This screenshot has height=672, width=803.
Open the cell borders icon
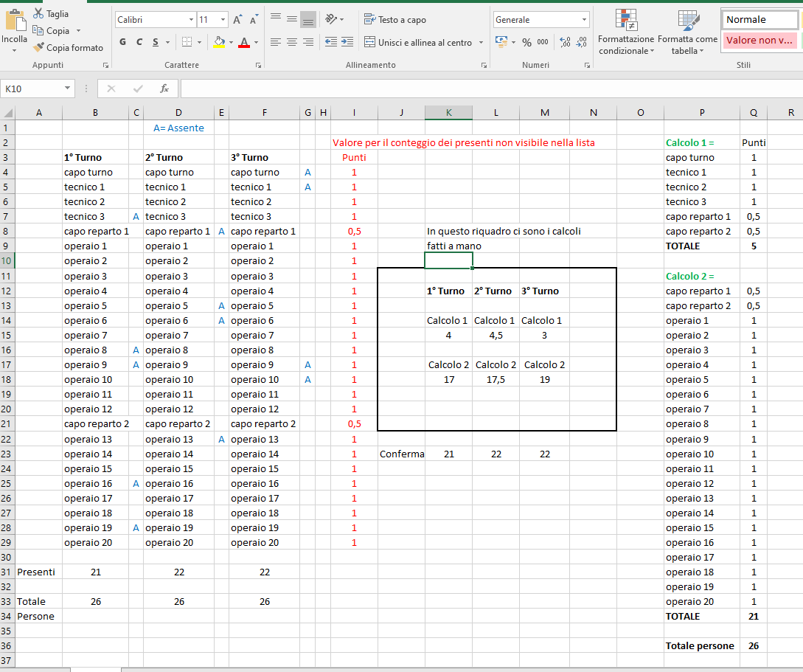(187, 42)
